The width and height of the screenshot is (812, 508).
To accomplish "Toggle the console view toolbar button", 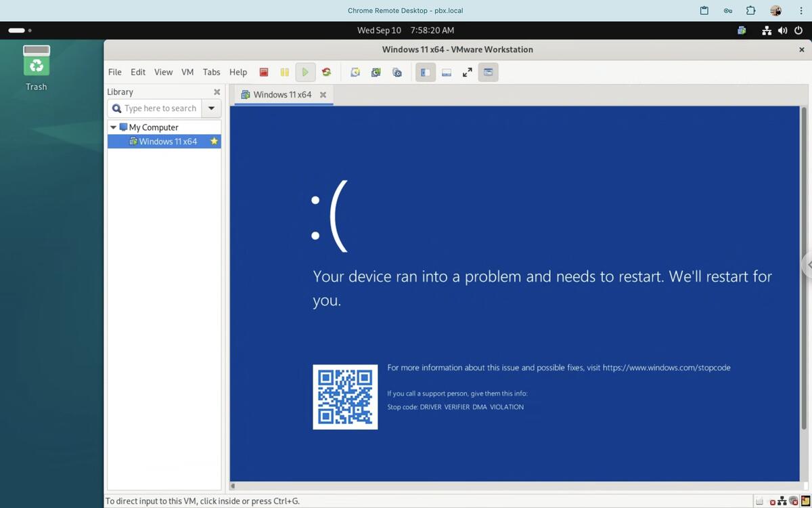I will (x=488, y=72).
